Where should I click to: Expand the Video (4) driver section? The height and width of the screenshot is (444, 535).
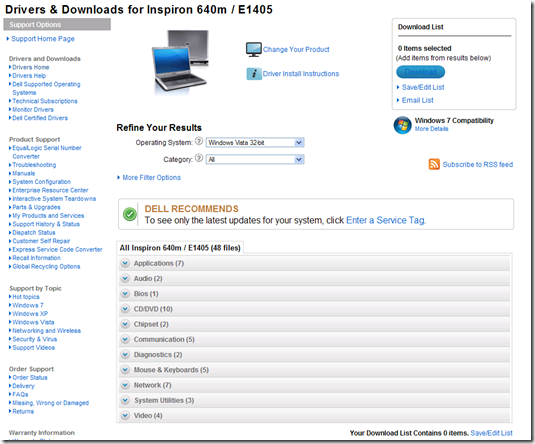pyautogui.click(x=314, y=415)
